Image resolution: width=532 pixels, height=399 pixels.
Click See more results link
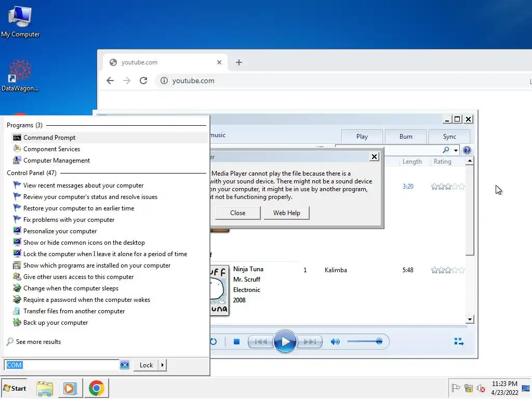[34, 342]
